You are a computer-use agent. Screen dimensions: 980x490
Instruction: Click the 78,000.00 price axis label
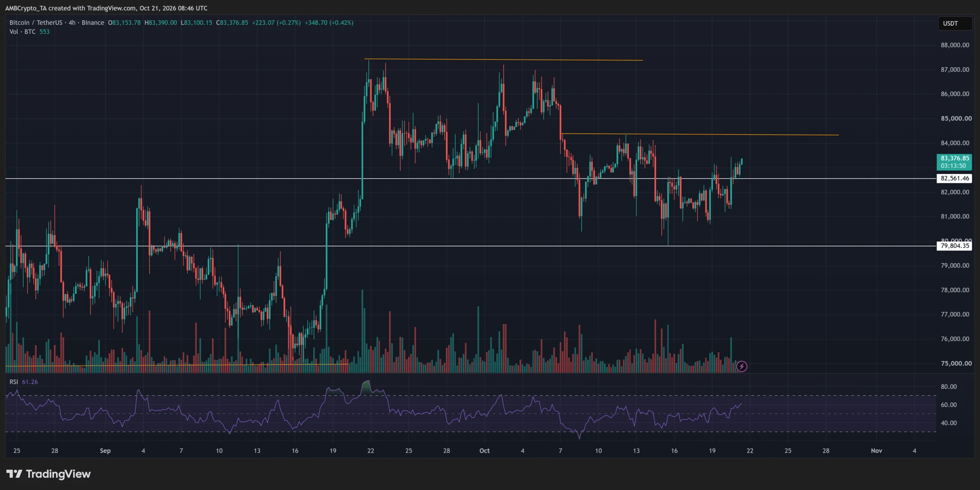tap(955, 290)
